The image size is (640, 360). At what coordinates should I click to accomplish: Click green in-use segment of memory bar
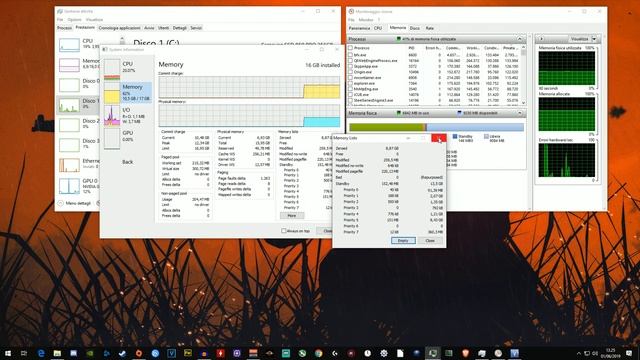coord(387,127)
